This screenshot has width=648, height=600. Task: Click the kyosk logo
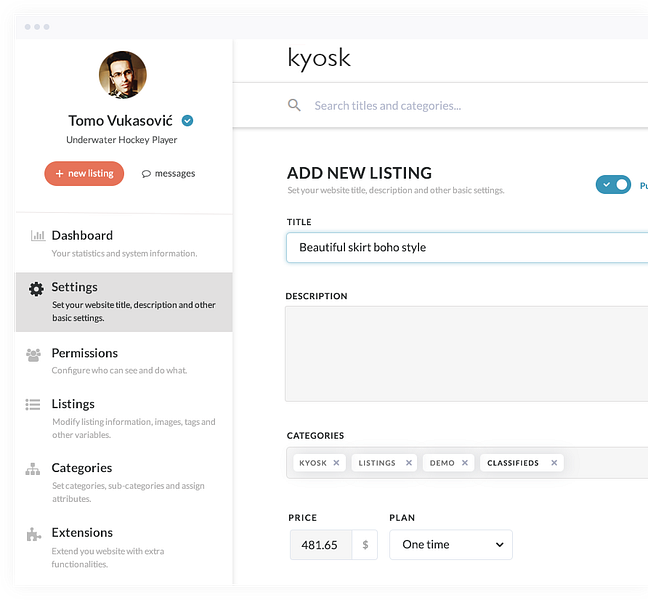click(x=319, y=58)
